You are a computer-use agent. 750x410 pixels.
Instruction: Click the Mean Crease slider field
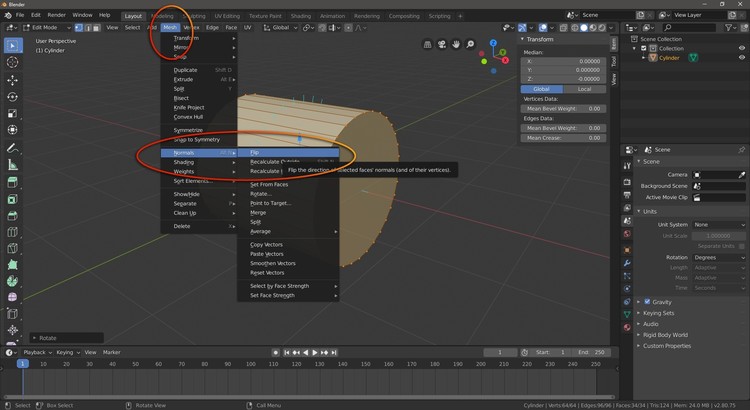[563, 138]
